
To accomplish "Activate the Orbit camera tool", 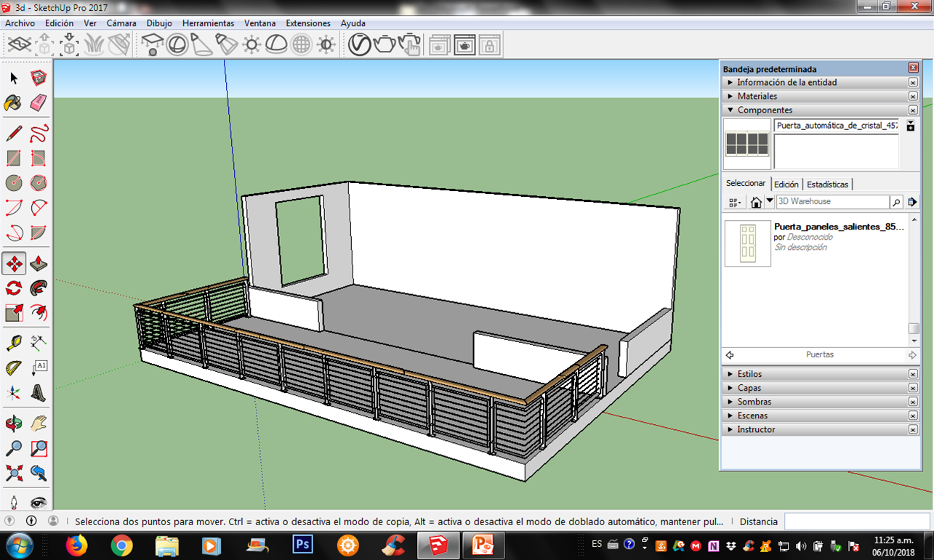I will point(13,423).
